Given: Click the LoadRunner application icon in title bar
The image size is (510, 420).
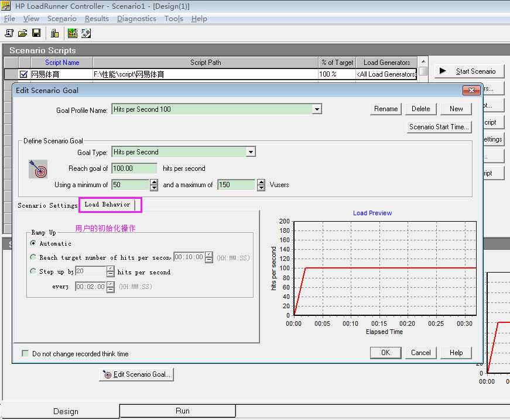Looking at the screenshot, I should 6,5.
